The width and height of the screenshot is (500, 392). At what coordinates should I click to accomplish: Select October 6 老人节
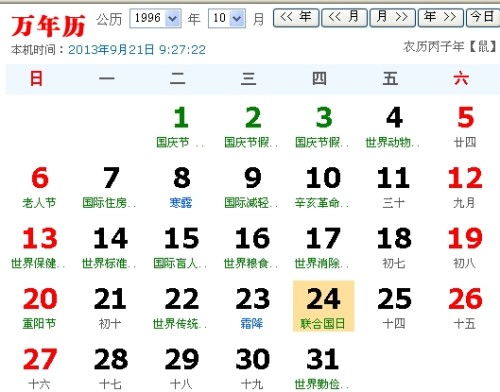(x=39, y=187)
